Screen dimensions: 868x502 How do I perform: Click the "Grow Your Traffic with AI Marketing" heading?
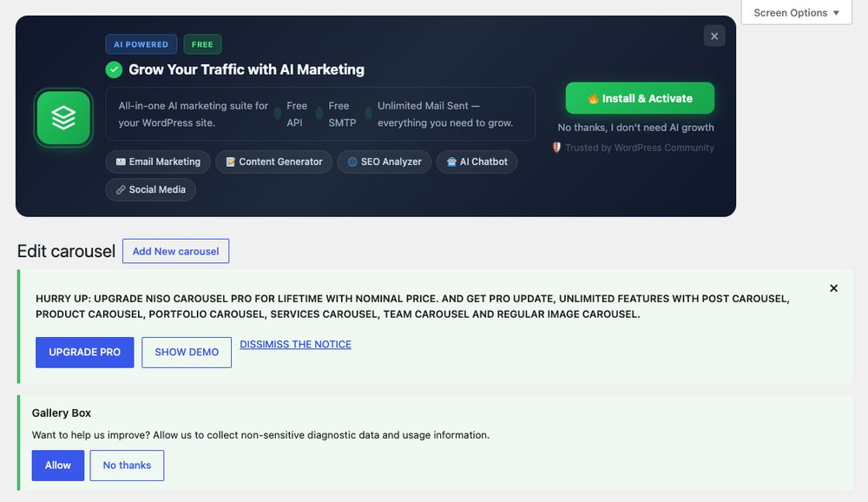point(247,69)
